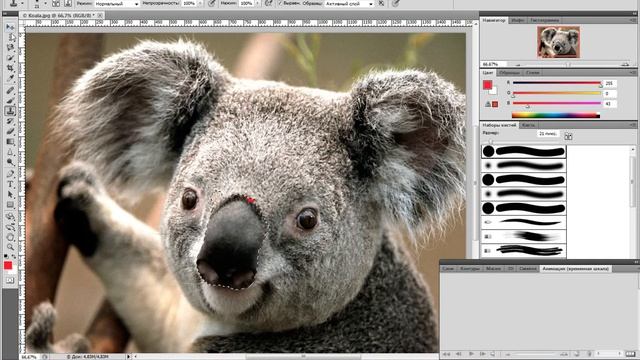Switch to the Навигатор tab
Viewport: 640px width, 360px height.
(493, 20)
